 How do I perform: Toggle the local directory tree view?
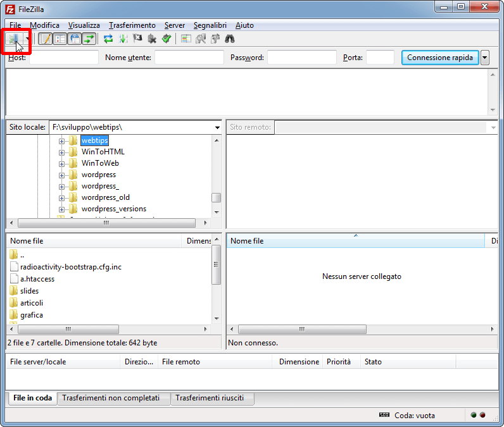click(60, 39)
